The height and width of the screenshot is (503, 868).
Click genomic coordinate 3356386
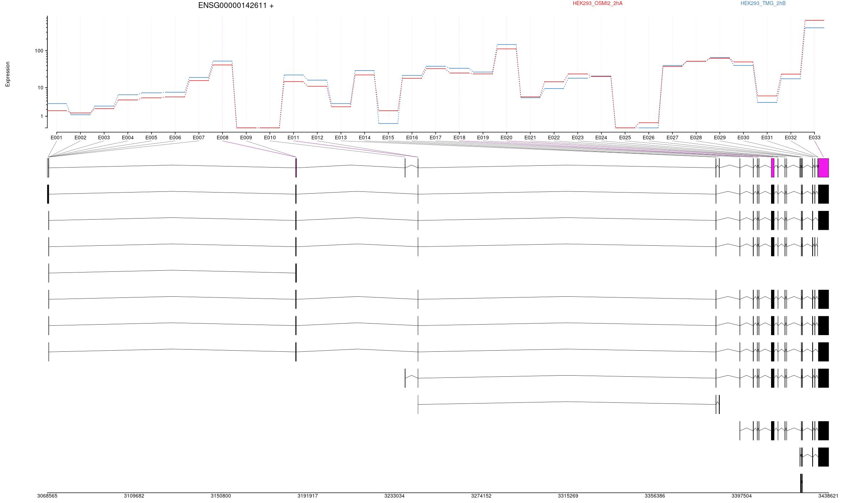655,496
